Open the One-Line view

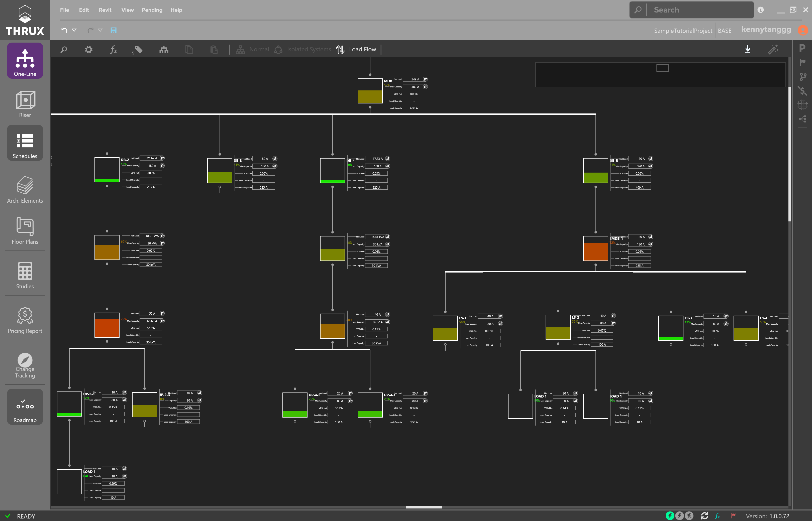pyautogui.click(x=25, y=61)
